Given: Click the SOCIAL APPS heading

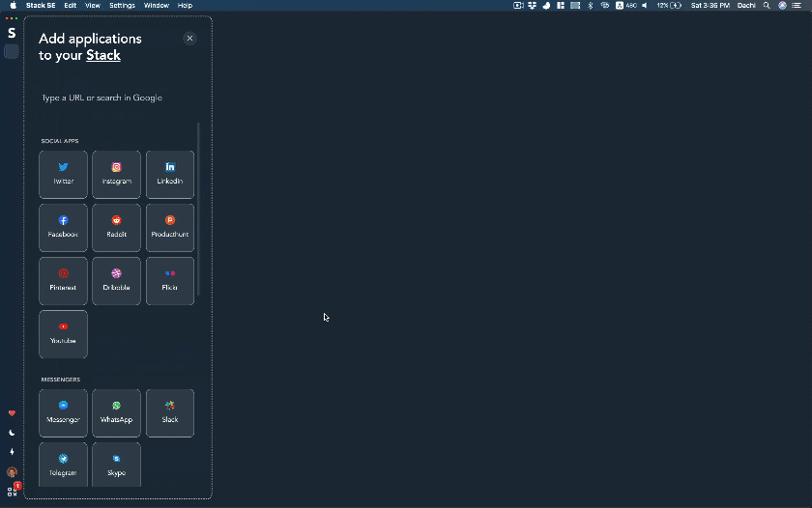Looking at the screenshot, I should [x=60, y=141].
